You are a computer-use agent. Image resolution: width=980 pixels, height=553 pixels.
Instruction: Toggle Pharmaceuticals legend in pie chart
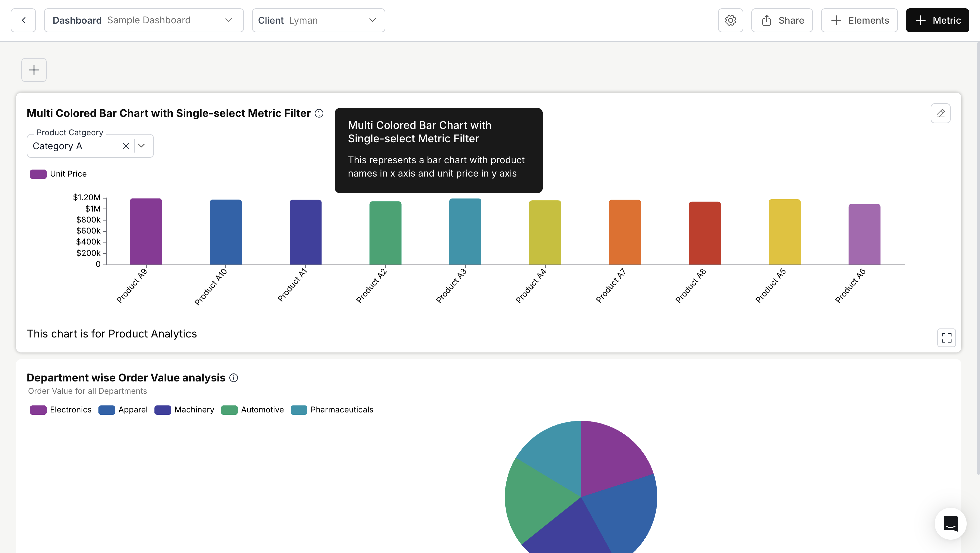(332, 410)
